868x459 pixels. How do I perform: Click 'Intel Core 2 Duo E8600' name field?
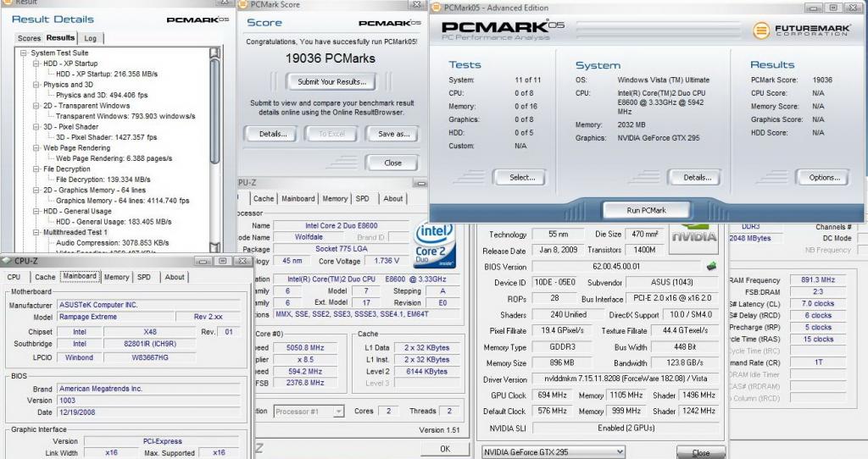(x=341, y=225)
